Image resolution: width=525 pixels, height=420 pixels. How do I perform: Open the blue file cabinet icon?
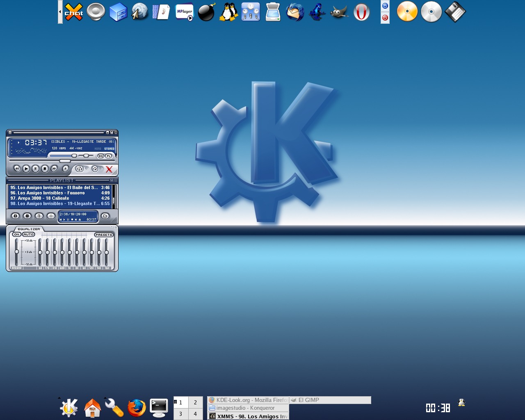(x=118, y=12)
